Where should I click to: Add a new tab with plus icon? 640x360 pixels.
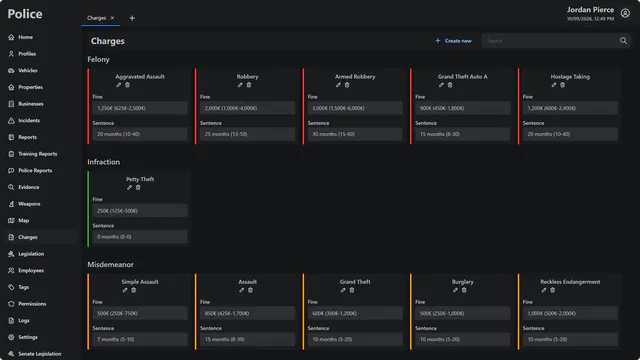[x=132, y=18]
